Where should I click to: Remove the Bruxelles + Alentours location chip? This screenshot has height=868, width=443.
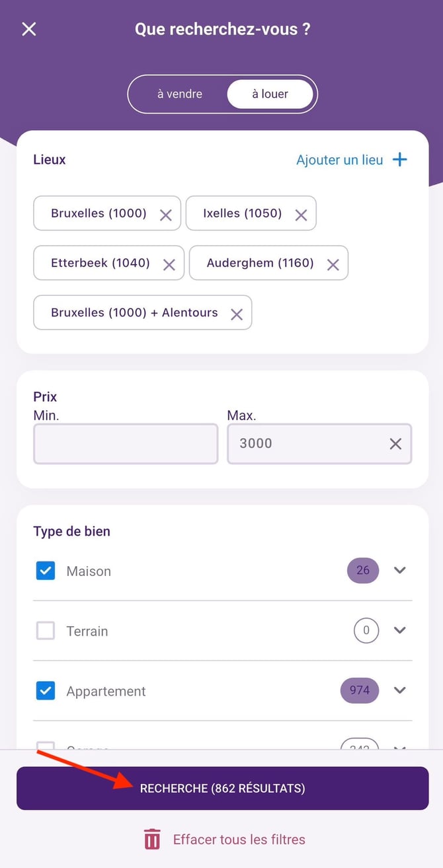pyautogui.click(x=236, y=312)
